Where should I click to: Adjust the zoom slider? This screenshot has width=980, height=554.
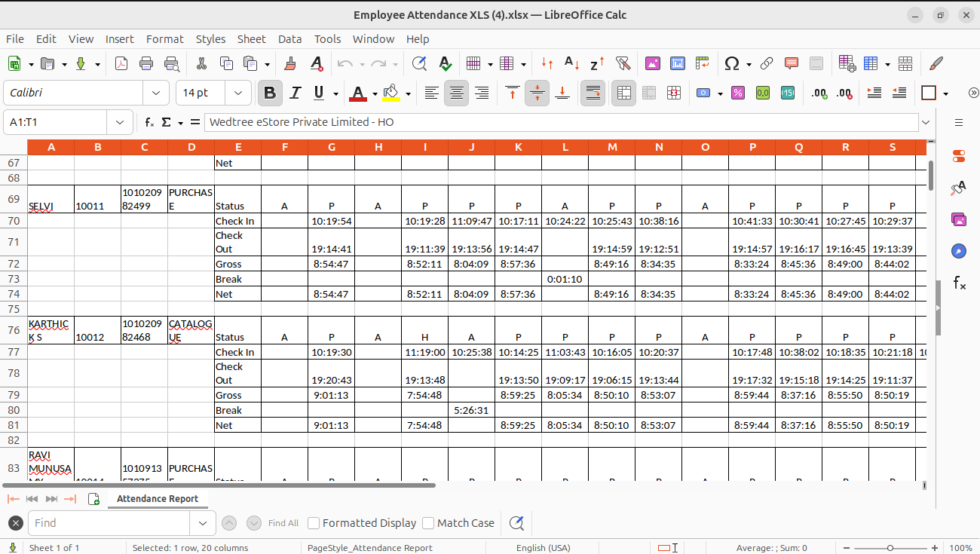click(x=890, y=548)
